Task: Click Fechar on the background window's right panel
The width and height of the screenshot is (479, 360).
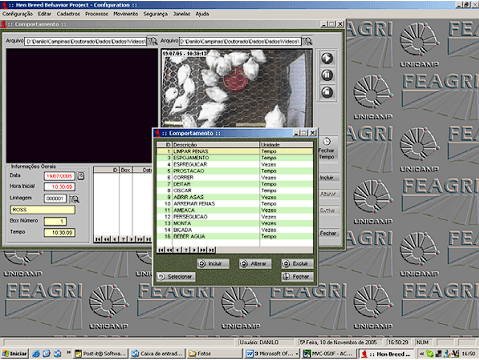Action: coord(328,233)
